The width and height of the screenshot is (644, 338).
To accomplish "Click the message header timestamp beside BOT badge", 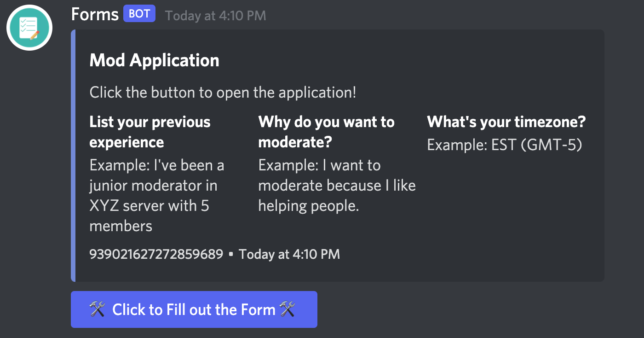I will 215,16.
